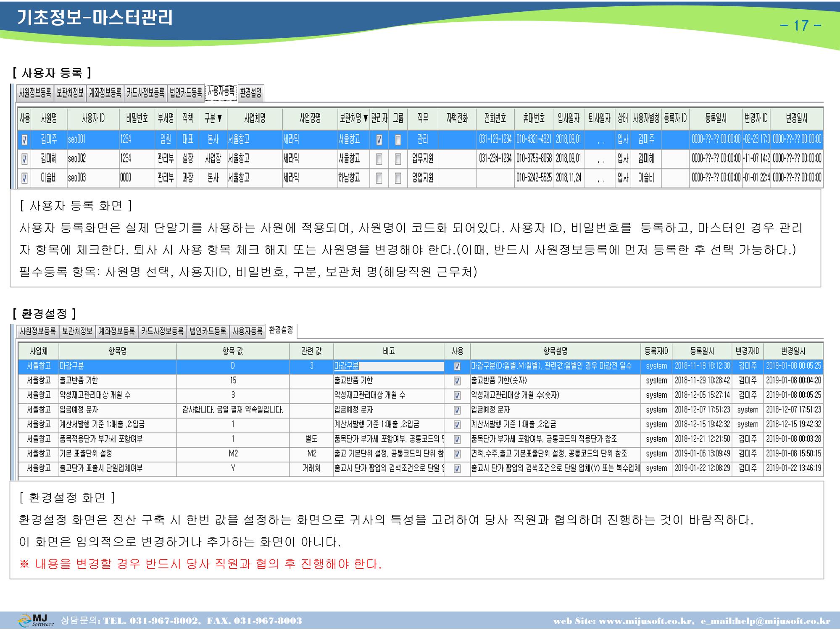The image size is (840, 630).
Task: Click phone number cell 031-123-1234
Action: (x=495, y=139)
